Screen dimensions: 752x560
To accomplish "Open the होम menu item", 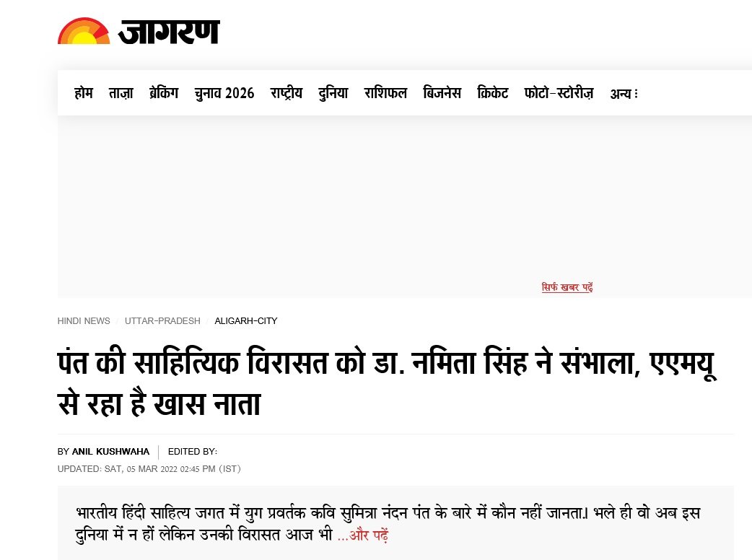I will (84, 92).
